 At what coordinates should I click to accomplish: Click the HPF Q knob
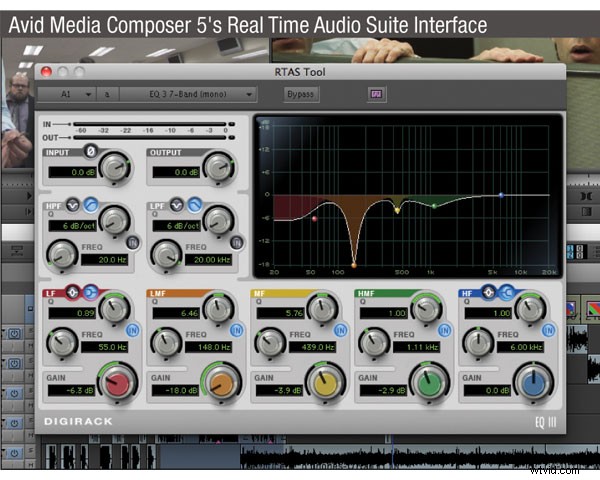tap(114, 221)
